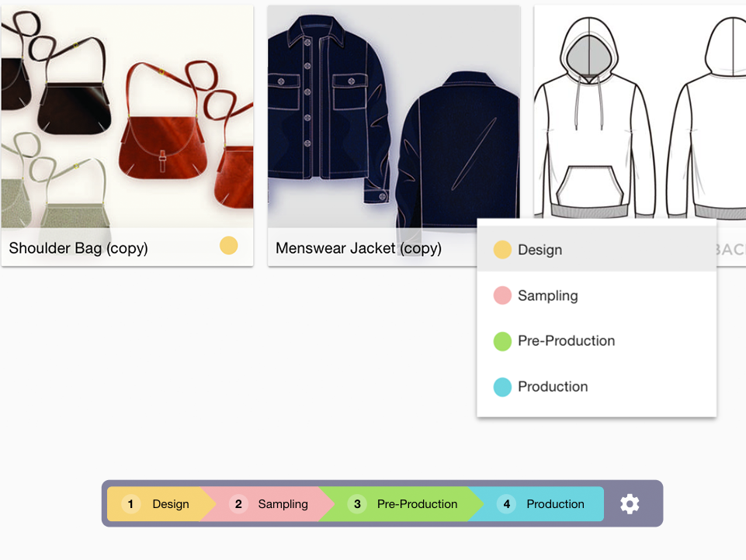
Task: Open workflow settings gear icon
Action: (x=630, y=504)
